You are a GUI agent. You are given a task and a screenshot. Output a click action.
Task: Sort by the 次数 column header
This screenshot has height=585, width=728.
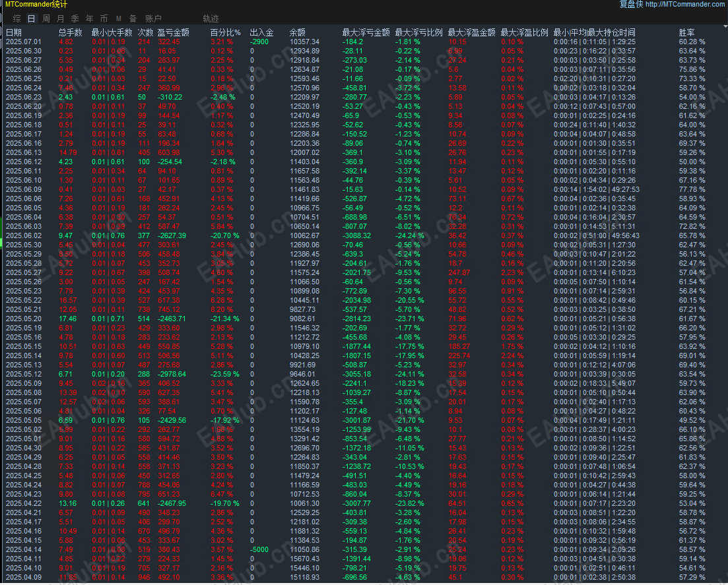(146, 32)
